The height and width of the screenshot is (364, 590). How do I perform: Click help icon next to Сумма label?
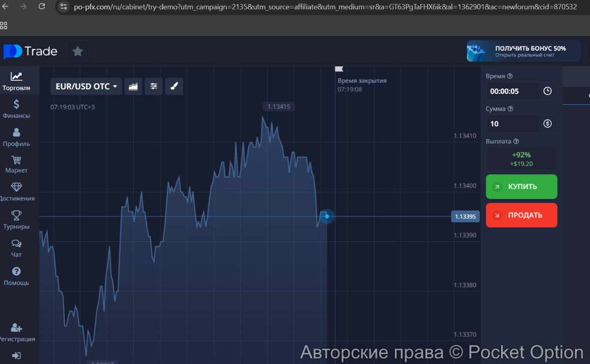(x=510, y=109)
